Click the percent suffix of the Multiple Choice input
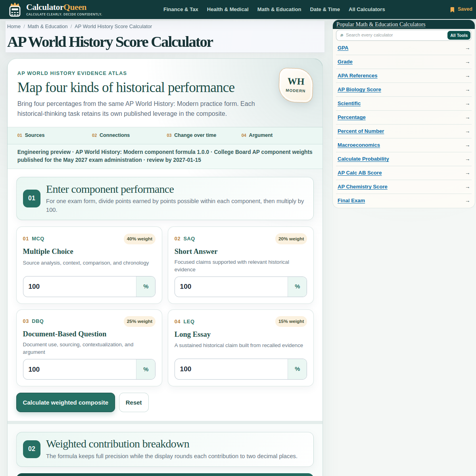Image resolution: width=476 pixels, height=476 pixels. pyautogui.click(x=146, y=287)
